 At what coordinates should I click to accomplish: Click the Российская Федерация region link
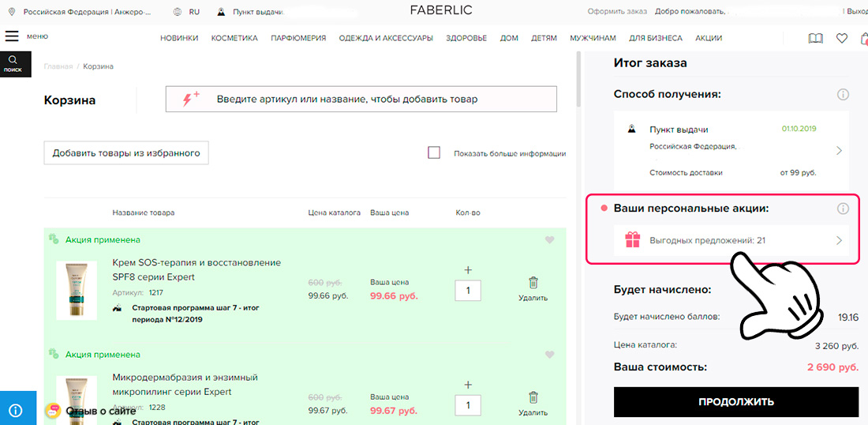tap(86, 11)
